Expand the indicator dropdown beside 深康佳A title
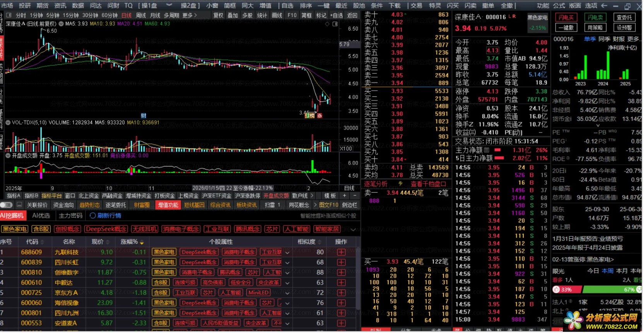644x333 pixels. [x=61, y=24]
